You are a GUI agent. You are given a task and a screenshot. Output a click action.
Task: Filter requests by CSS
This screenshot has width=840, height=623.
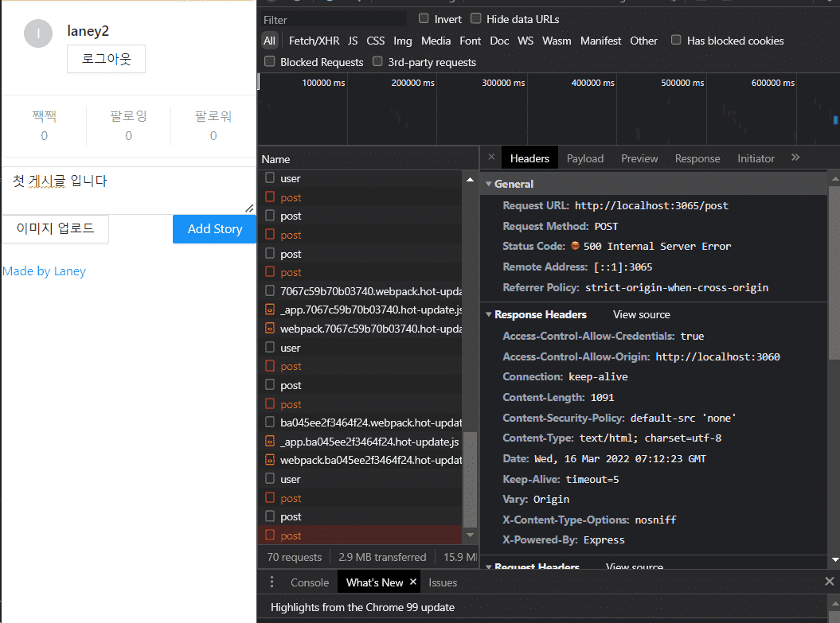376,41
